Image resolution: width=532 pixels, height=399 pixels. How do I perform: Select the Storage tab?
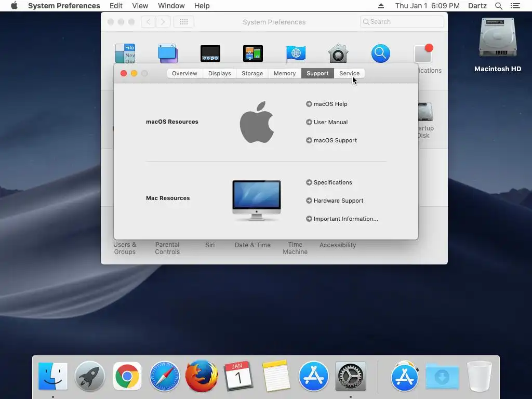[x=252, y=73]
